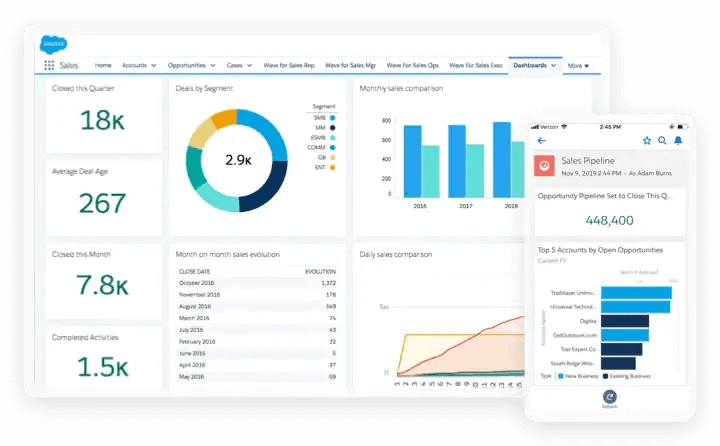Click the EVOLUTION column header
The width and height of the screenshot is (720, 446).
coord(321,271)
